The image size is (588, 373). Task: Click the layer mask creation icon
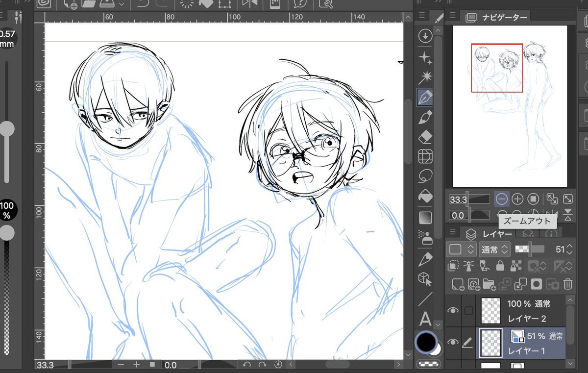[x=537, y=284]
